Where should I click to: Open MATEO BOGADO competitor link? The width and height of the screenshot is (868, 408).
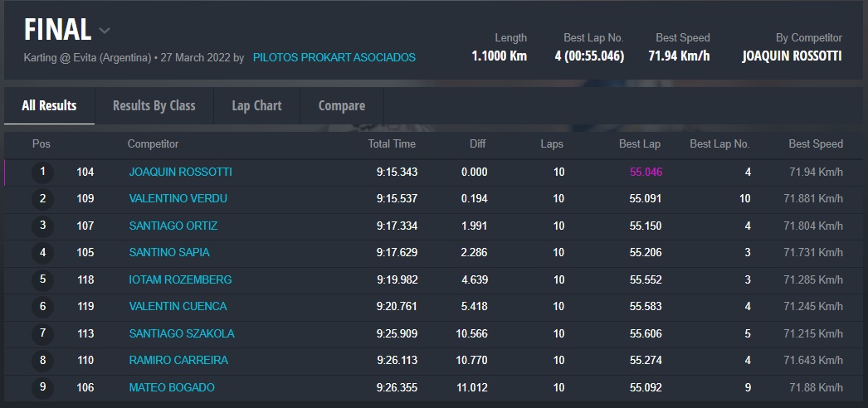point(172,387)
